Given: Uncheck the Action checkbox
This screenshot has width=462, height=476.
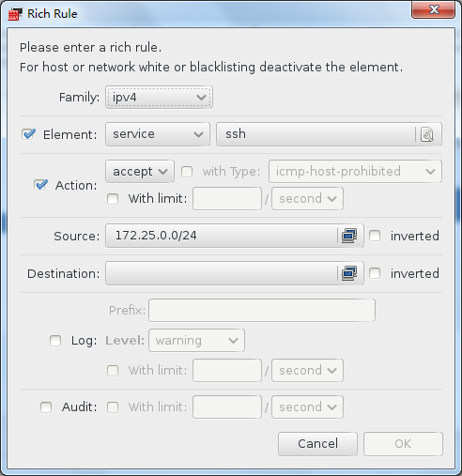Looking at the screenshot, I should [x=40, y=185].
